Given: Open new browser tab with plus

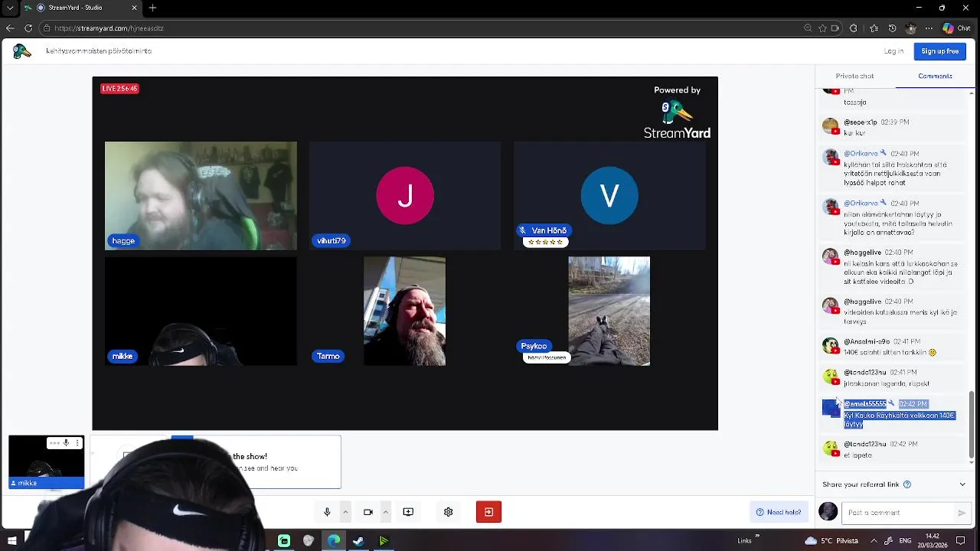Looking at the screenshot, I should click(x=152, y=8).
